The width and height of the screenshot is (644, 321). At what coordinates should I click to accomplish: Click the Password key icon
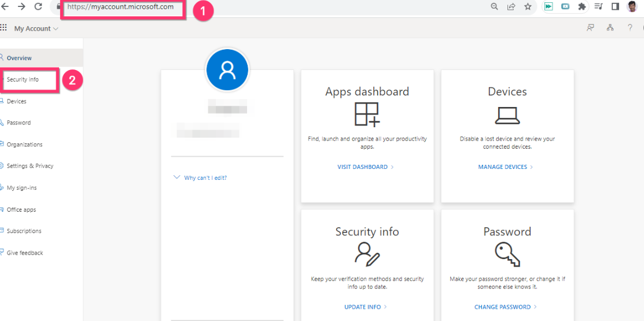pos(507,254)
